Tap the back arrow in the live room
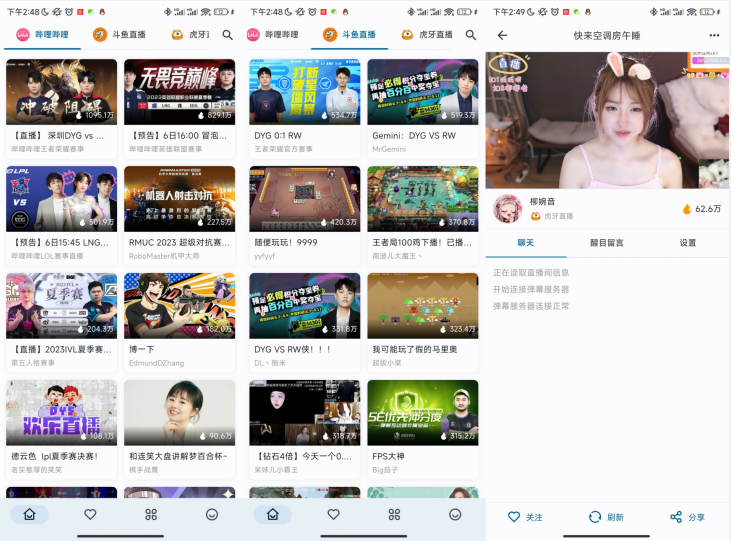This screenshot has height=541, width=731. coord(502,35)
